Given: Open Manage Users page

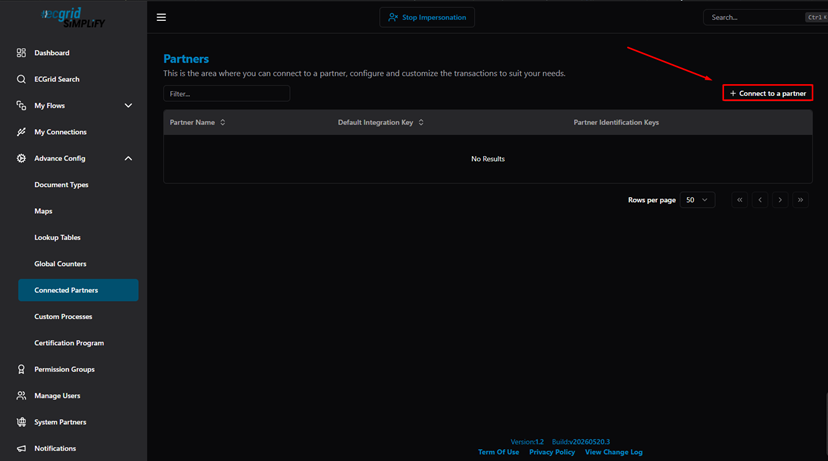Looking at the screenshot, I should pyautogui.click(x=58, y=396).
